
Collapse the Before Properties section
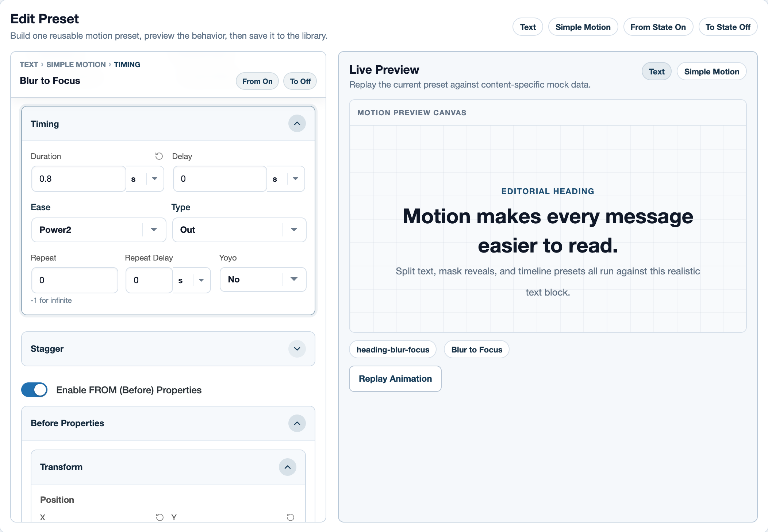[297, 423]
